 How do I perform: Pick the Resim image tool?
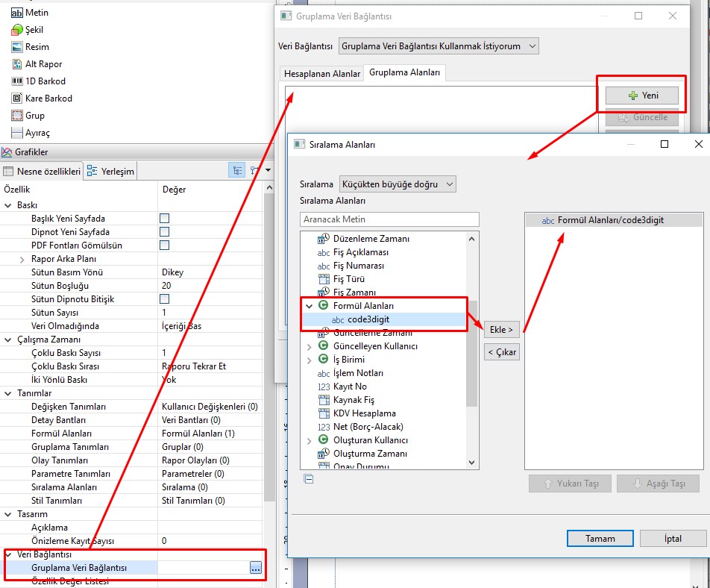coord(17,47)
